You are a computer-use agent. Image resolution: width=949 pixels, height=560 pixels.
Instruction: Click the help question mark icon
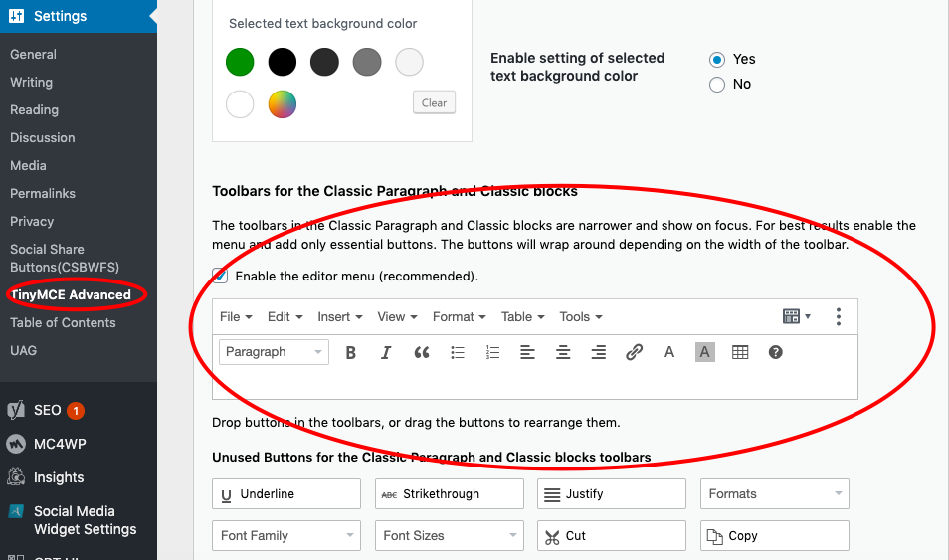775,352
